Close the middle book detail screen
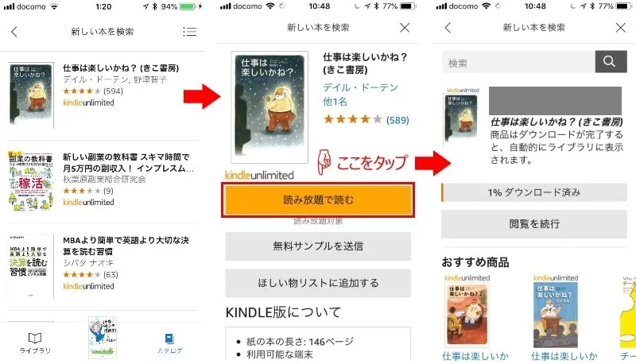636x364 pixels. (x=405, y=28)
